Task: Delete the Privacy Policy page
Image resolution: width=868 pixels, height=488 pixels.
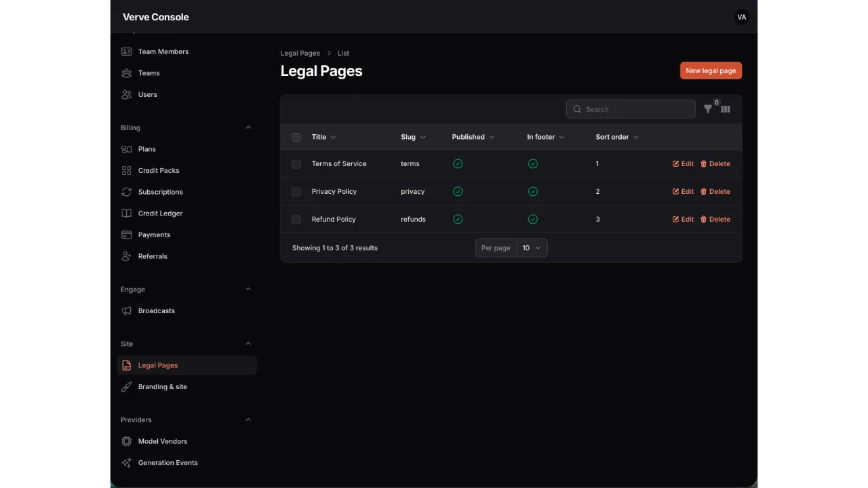Action: coord(715,192)
